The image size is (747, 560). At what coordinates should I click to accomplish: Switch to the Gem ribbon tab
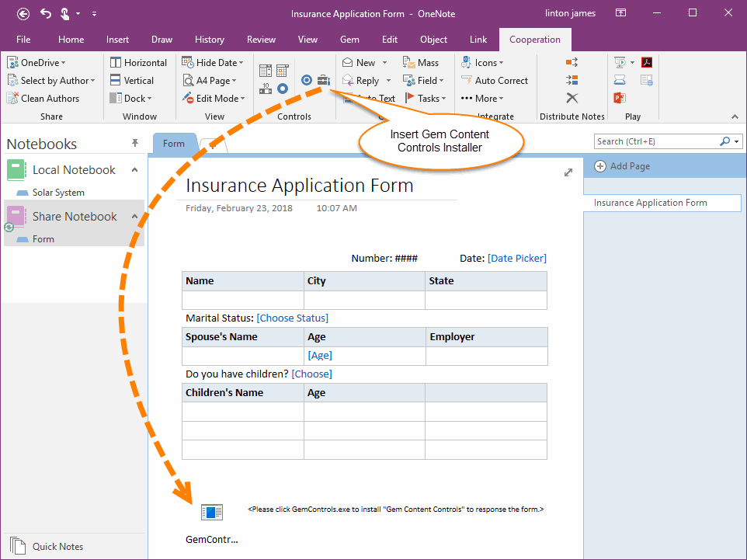pos(349,40)
